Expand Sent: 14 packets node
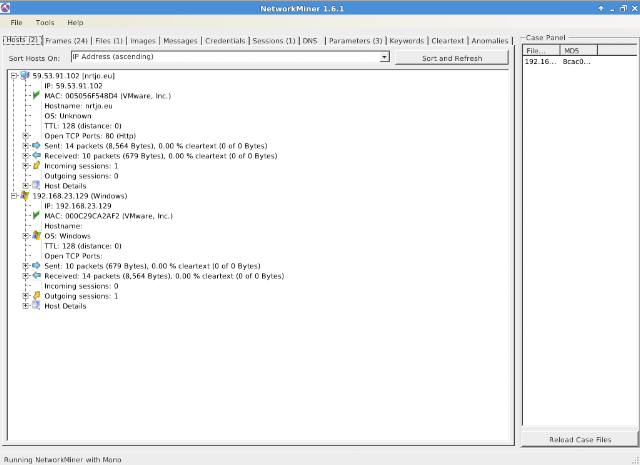 pyautogui.click(x=26, y=146)
